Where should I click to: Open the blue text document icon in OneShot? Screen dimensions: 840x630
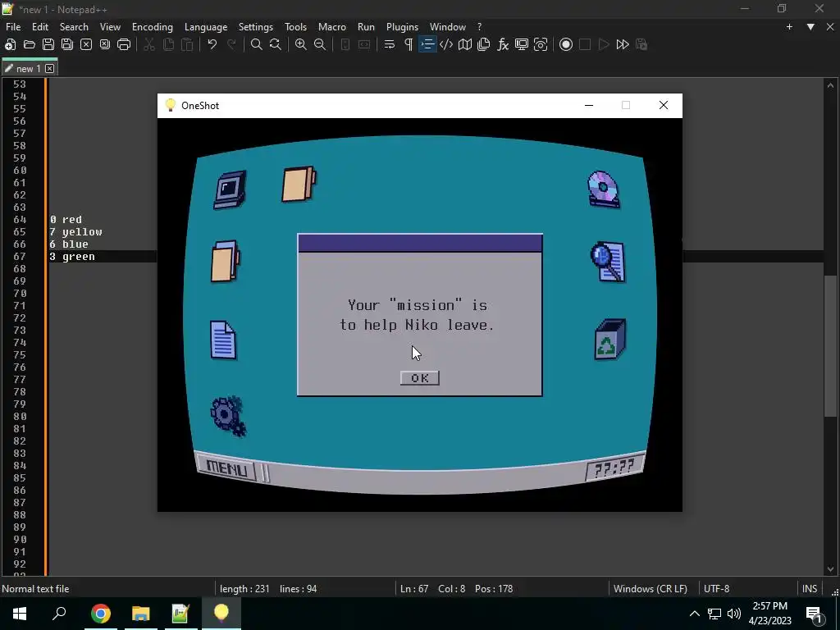(x=223, y=340)
